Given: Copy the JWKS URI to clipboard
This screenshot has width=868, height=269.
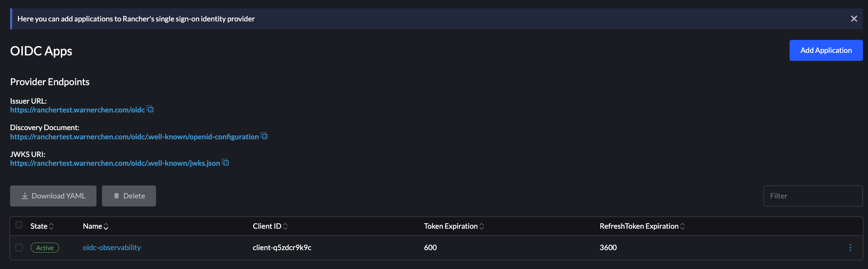Looking at the screenshot, I should click(226, 162).
